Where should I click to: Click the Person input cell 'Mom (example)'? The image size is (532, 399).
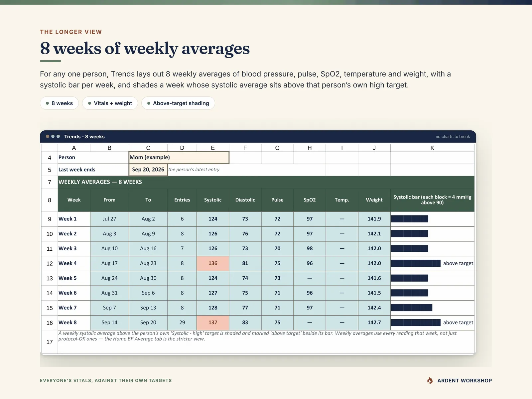(x=179, y=158)
